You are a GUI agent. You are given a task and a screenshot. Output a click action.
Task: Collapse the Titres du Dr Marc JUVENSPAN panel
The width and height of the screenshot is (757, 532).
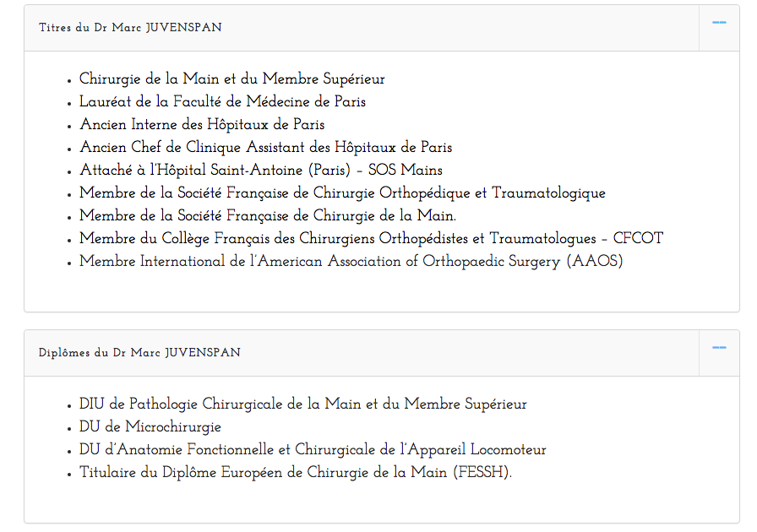[719, 23]
